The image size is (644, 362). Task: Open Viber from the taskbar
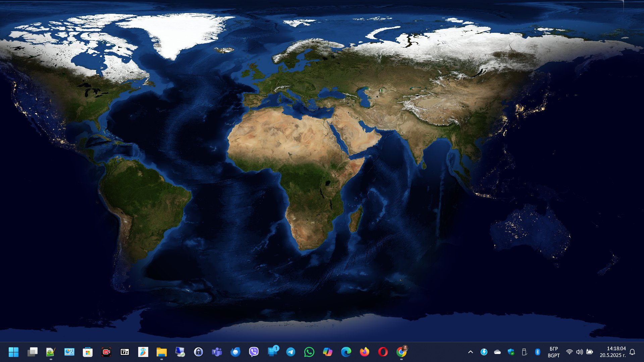click(254, 352)
